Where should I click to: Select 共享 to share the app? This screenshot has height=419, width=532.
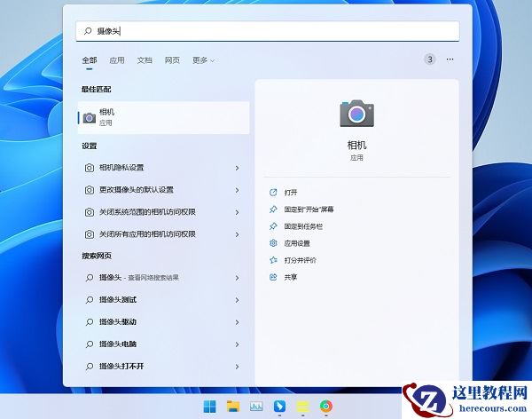[x=291, y=278]
